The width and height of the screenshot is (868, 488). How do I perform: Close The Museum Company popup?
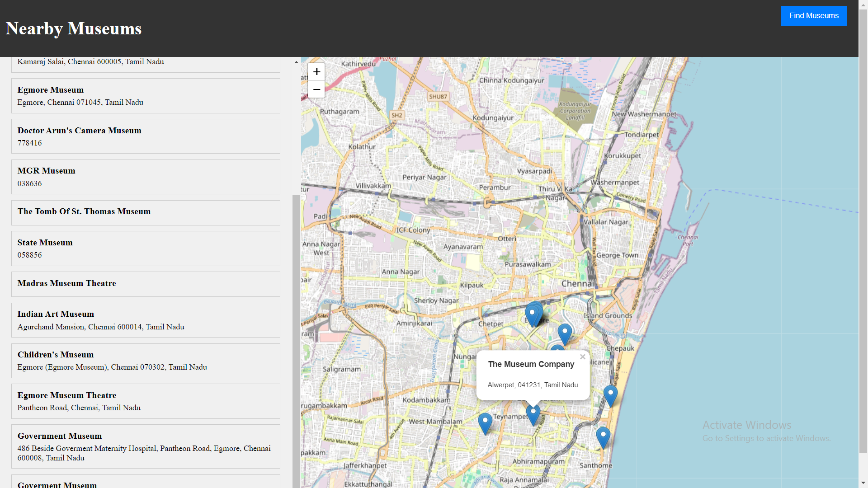click(x=582, y=357)
